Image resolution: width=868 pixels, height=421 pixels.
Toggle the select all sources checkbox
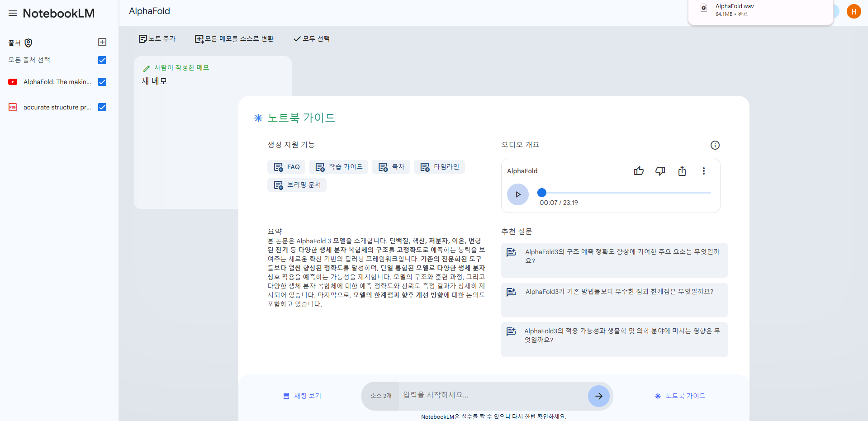click(x=102, y=60)
